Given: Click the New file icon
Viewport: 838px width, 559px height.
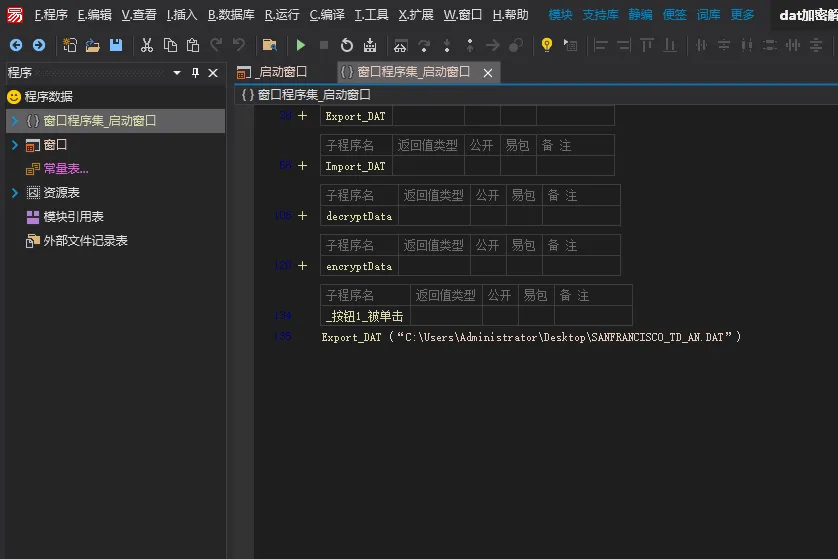Looking at the screenshot, I should click(70, 45).
